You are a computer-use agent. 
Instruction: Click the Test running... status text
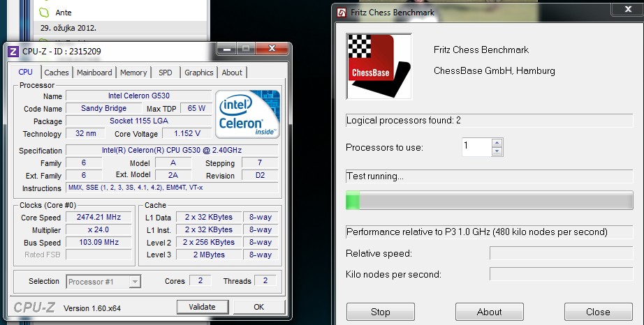click(x=375, y=176)
